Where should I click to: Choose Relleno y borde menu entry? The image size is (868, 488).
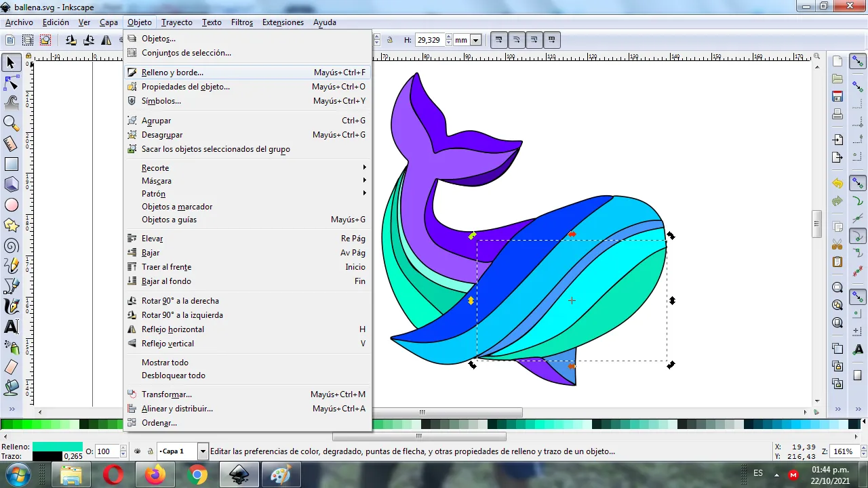click(248, 73)
